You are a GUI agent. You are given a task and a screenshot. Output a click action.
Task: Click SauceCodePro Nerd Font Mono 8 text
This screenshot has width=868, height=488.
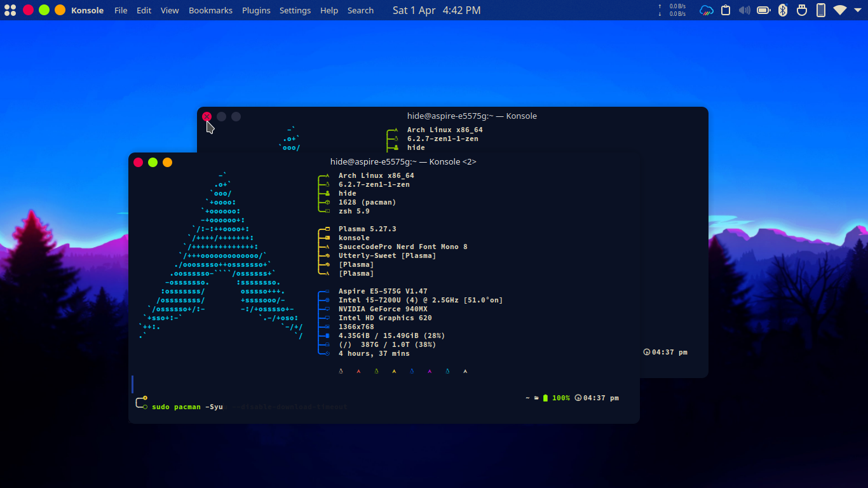click(403, 247)
